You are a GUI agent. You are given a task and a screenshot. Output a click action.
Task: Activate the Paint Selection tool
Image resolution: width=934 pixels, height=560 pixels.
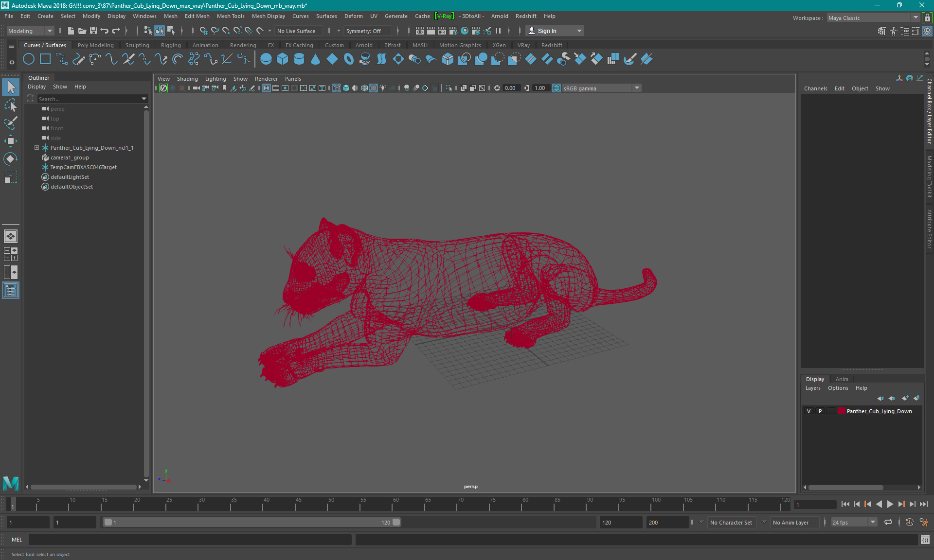tap(11, 123)
